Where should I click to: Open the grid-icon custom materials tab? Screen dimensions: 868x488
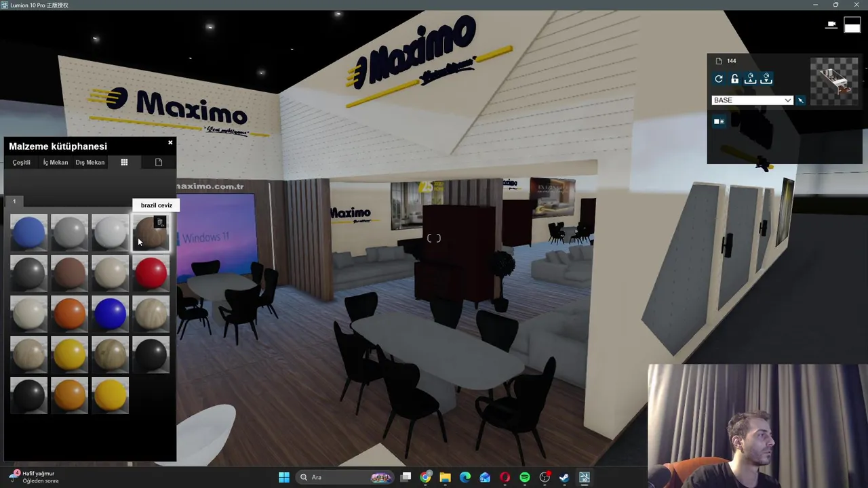(x=124, y=163)
